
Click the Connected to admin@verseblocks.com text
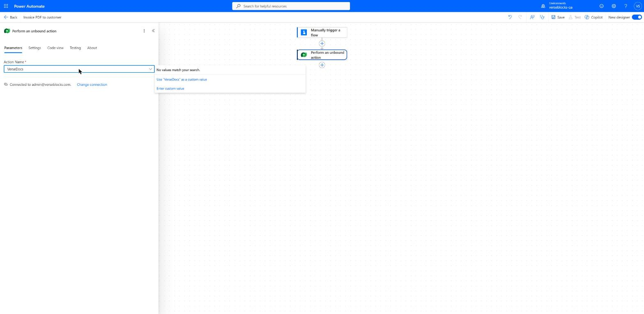click(40, 85)
